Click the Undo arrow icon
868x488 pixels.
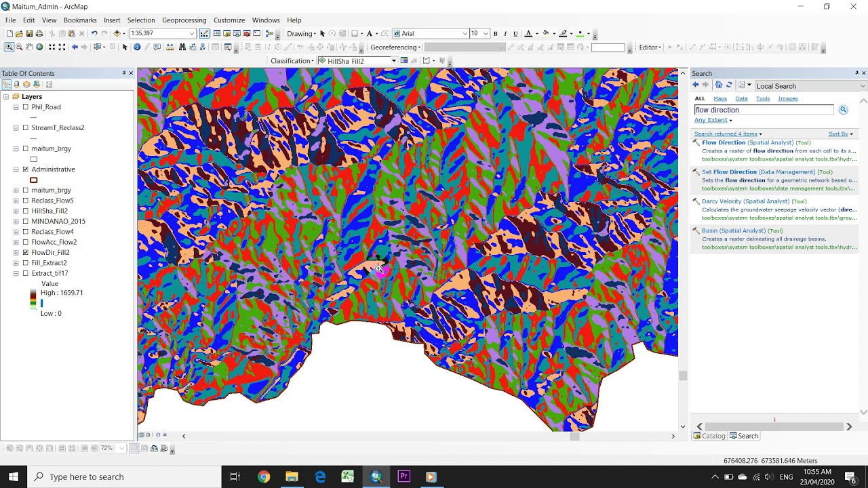[x=94, y=33]
